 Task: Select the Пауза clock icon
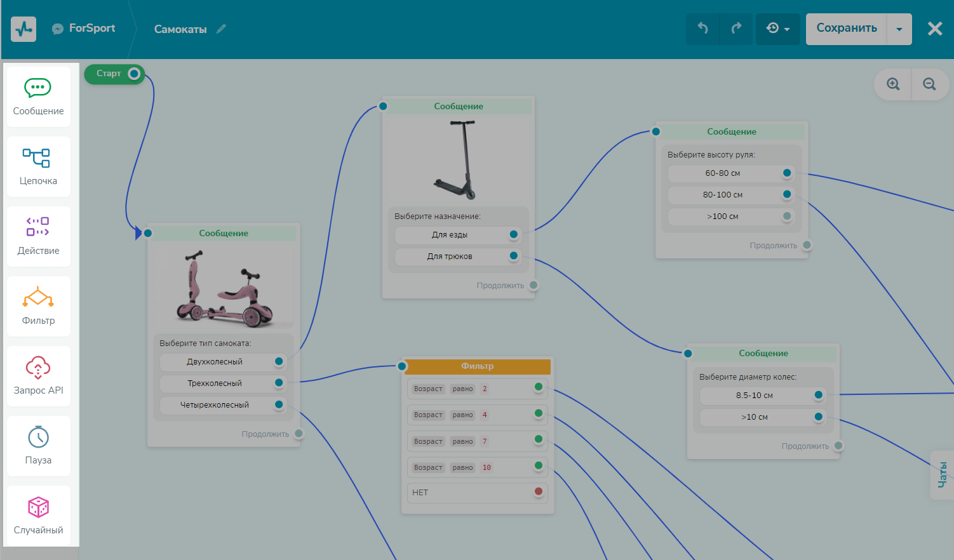coord(38,437)
